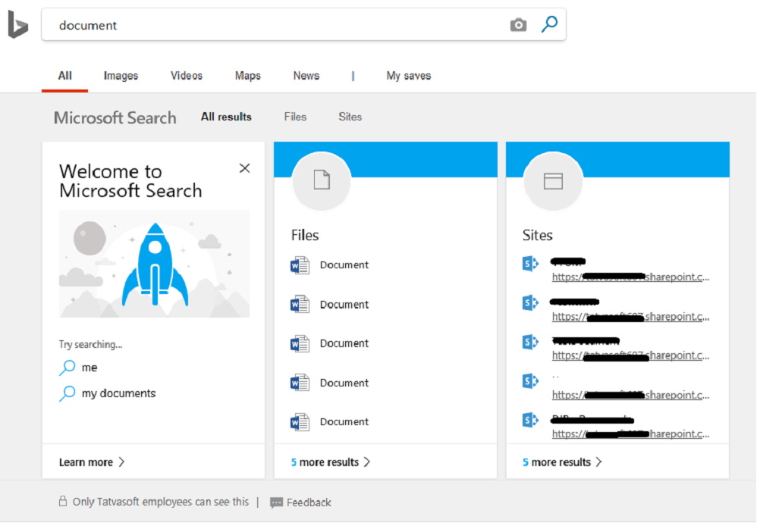Click the Microsoft Search heading
This screenshot has height=532, width=757.
click(115, 117)
